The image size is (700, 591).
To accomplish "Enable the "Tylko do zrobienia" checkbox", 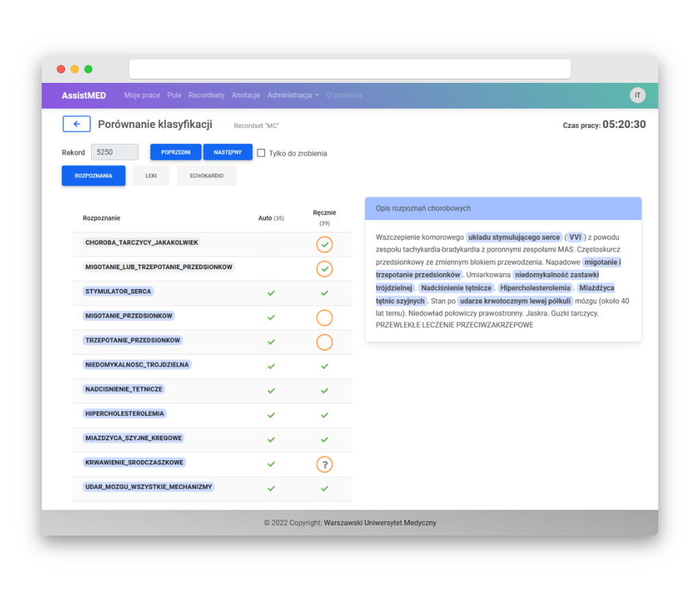I will coord(261,153).
